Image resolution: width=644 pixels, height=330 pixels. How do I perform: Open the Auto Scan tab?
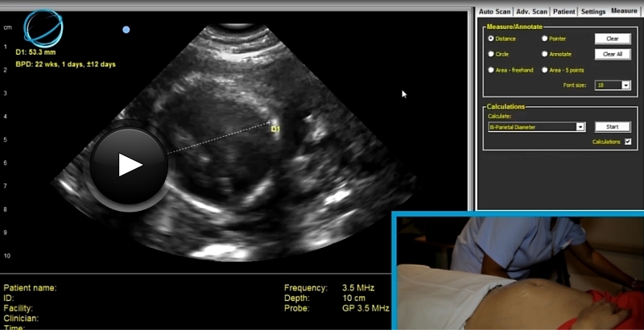pos(494,11)
